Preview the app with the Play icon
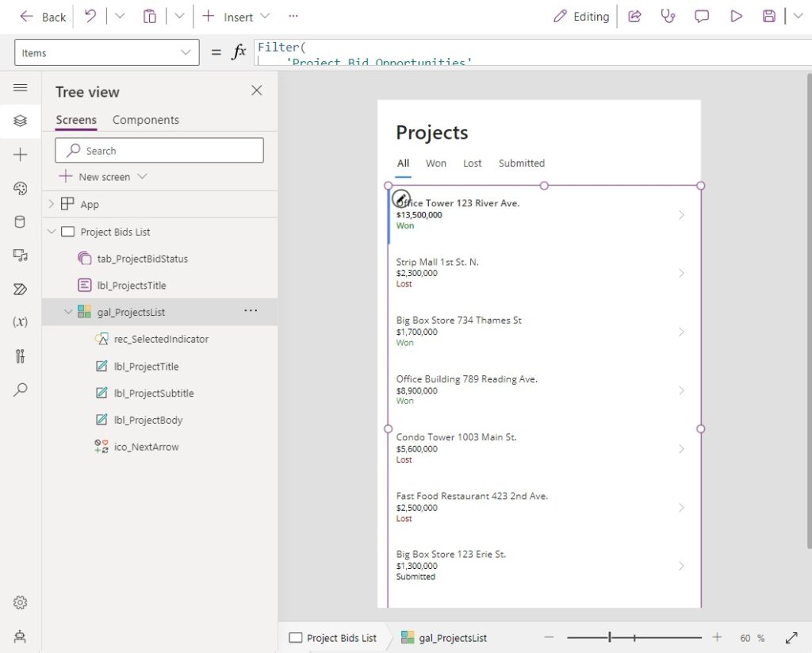This screenshot has width=812, height=653. (736, 17)
